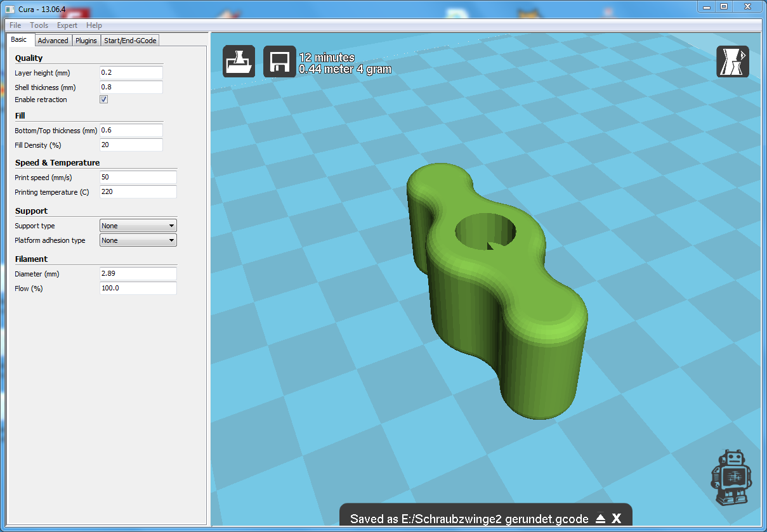Viewport: 767px width, 532px height.
Task: Expand the Support type dropdown
Action: (x=138, y=226)
